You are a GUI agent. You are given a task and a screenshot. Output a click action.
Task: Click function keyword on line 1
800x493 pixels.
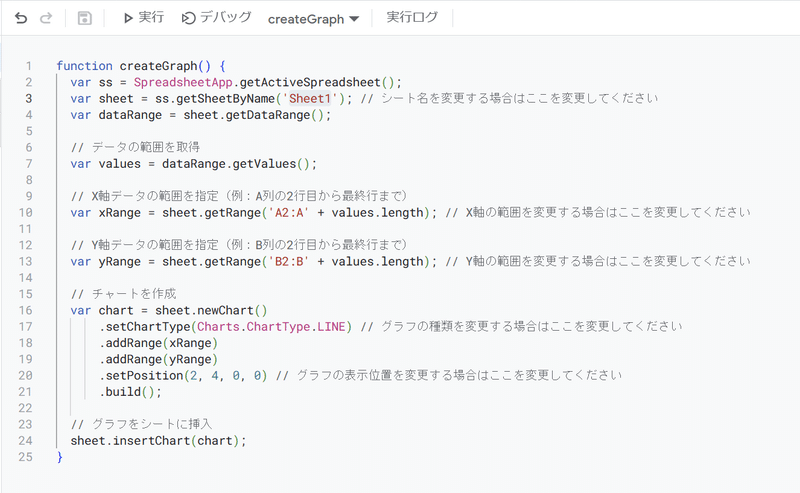coord(84,66)
